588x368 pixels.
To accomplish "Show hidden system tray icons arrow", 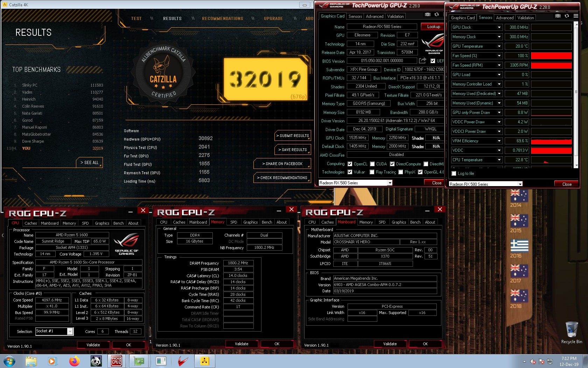I will tap(524, 361).
